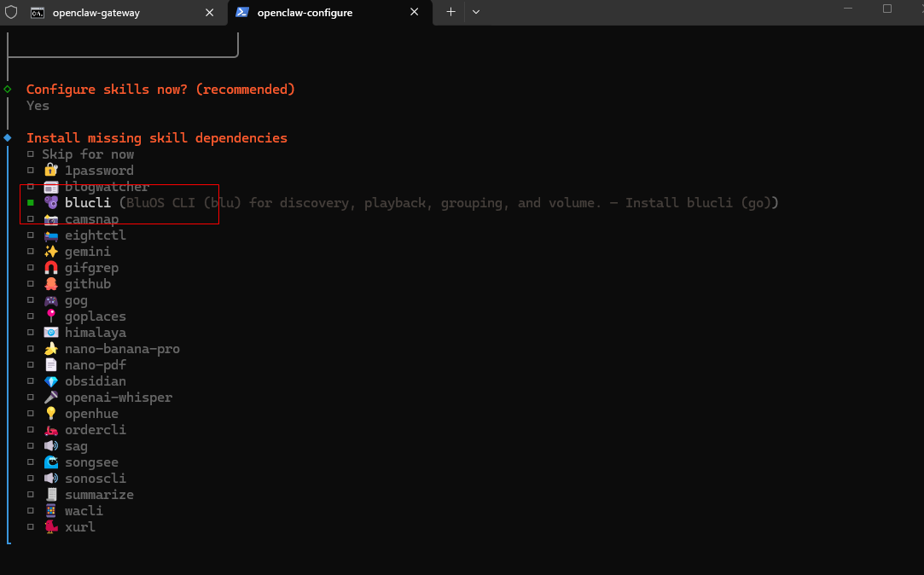
Task: Click the wacli phone emoji icon
Action: pyautogui.click(x=51, y=511)
